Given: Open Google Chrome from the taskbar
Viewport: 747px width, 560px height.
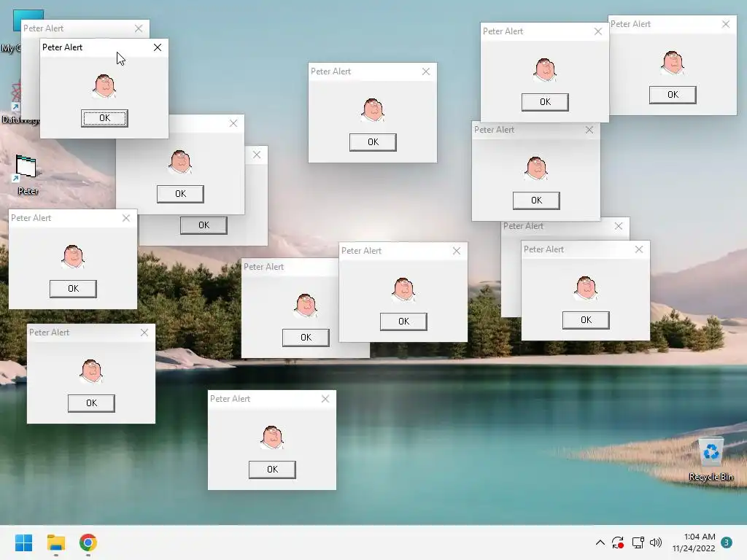Looking at the screenshot, I should pos(88,542).
